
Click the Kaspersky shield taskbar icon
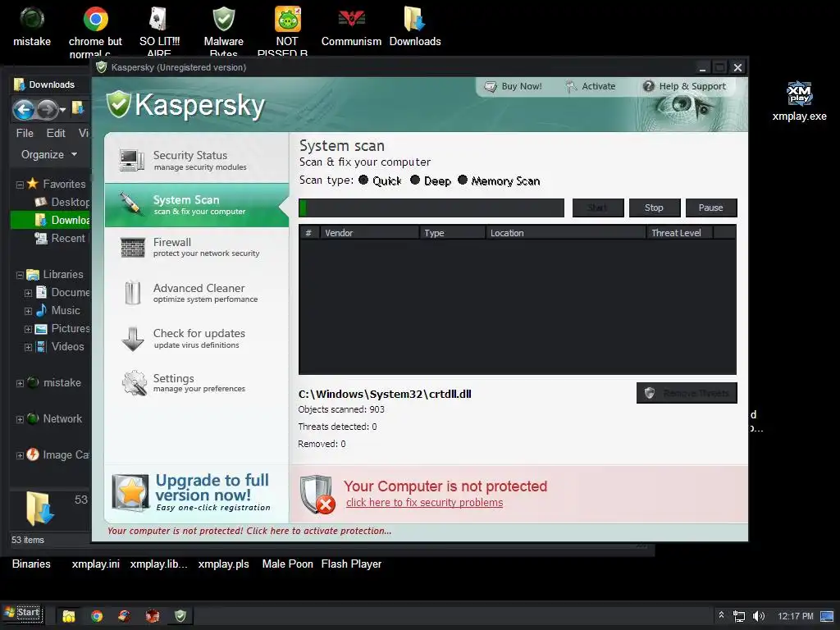click(x=180, y=616)
